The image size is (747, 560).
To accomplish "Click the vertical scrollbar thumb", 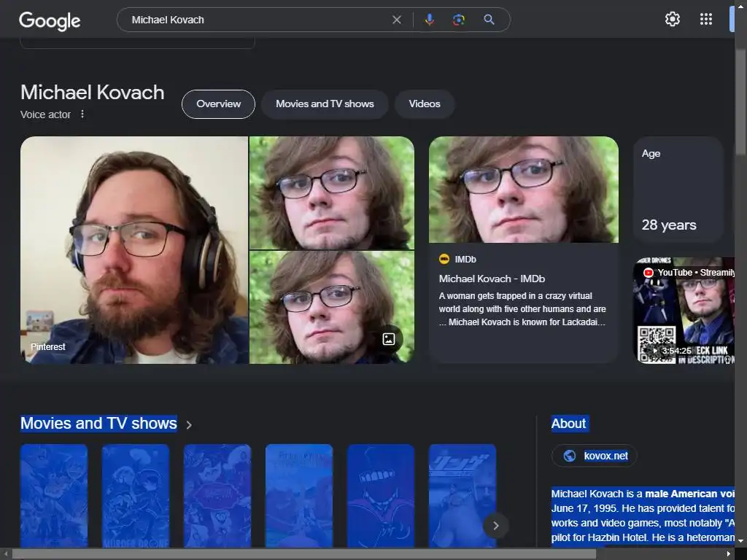I will coord(740,101).
